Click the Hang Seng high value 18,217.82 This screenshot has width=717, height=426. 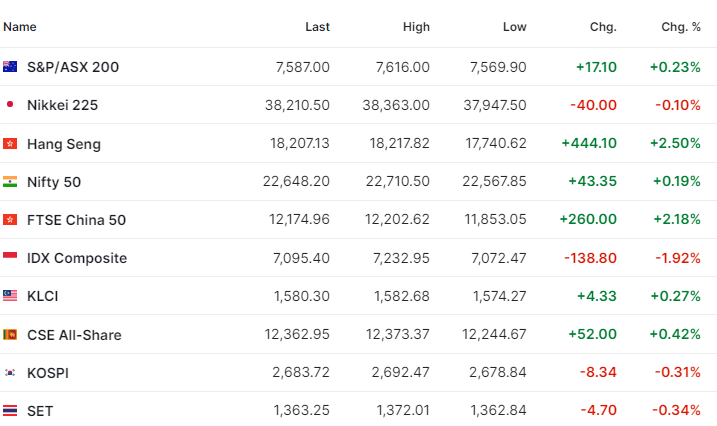point(400,143)
